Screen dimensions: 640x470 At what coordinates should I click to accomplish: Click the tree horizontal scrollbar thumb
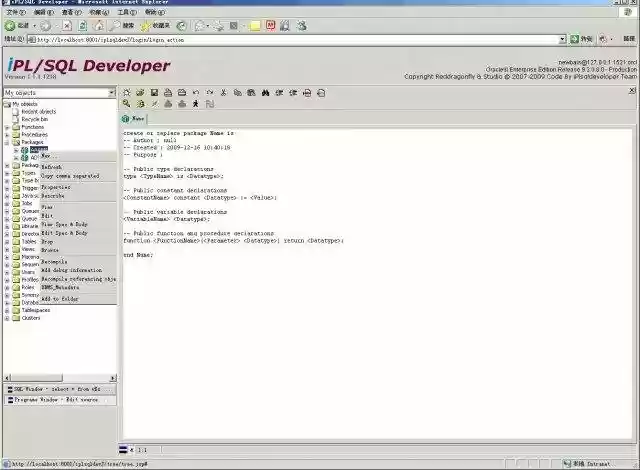36,378
